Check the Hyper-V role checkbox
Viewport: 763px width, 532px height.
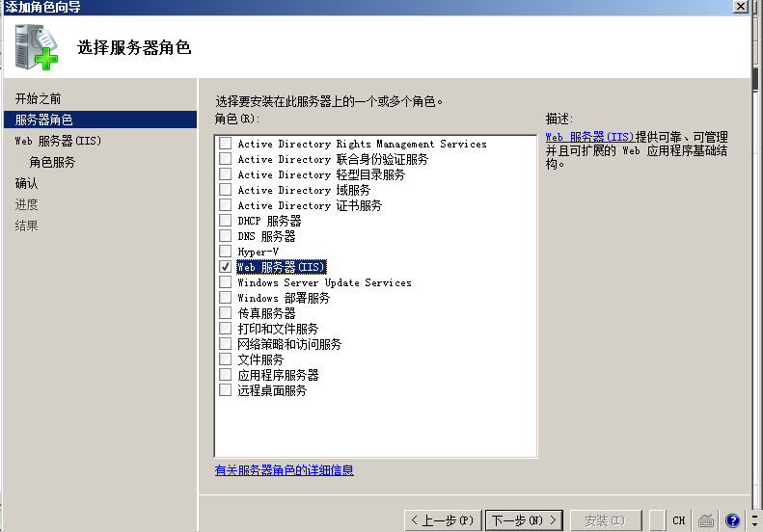pos(226,251)
